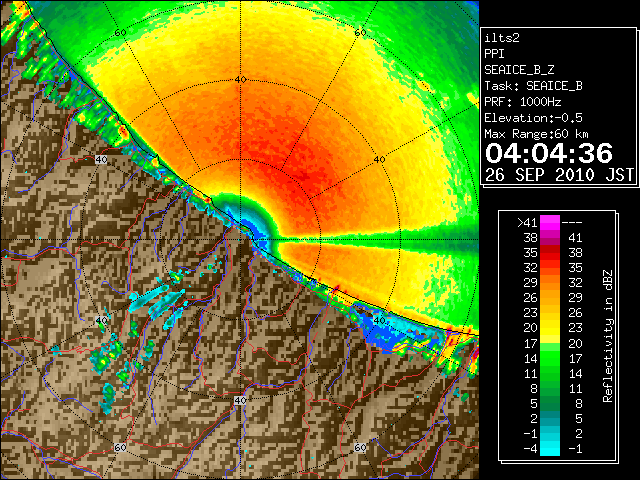Click the "-4" legend value
Screen dimensions: 640x480
point(531,449)
